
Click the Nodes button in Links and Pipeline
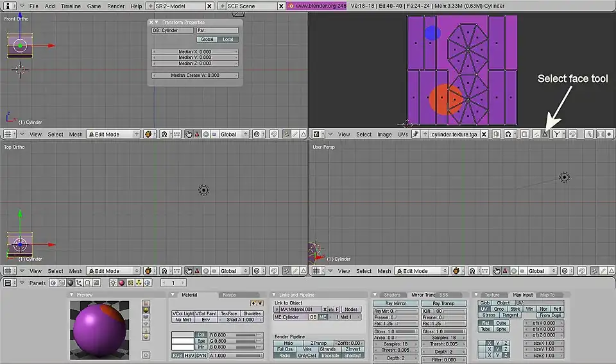point(351,309)
